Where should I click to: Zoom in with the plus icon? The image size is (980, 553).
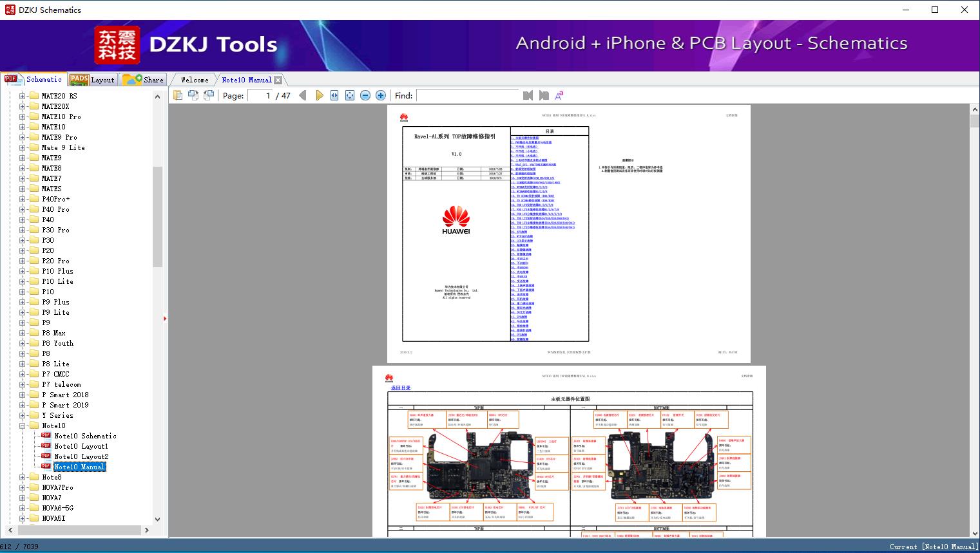pyautogui.click(x=381, y=95)
